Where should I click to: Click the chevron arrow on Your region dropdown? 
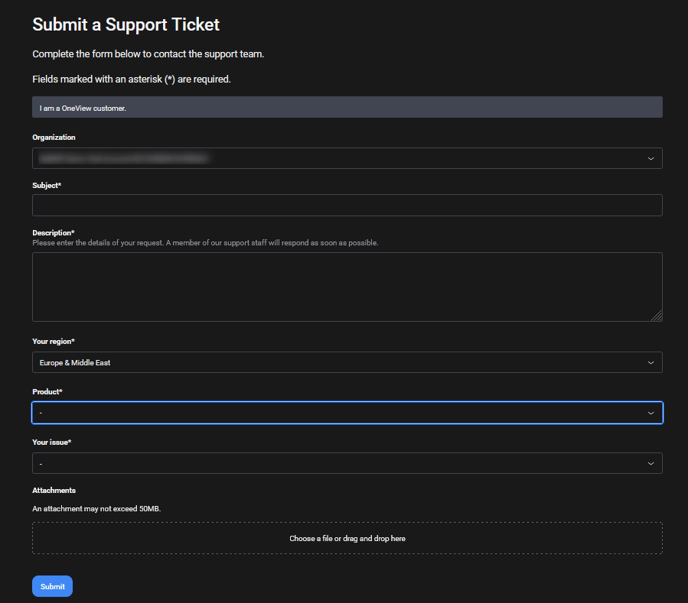[650, 362]
